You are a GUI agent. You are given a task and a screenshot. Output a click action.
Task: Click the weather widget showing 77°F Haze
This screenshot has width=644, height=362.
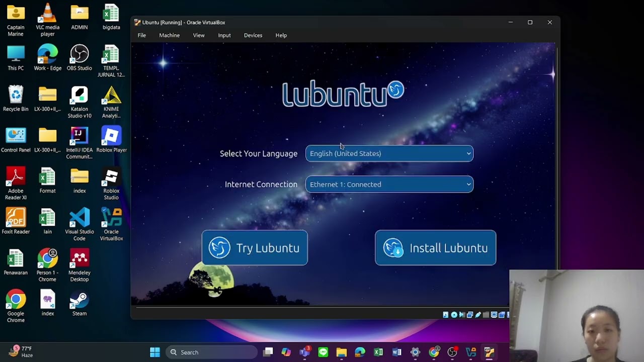(21, 352)
